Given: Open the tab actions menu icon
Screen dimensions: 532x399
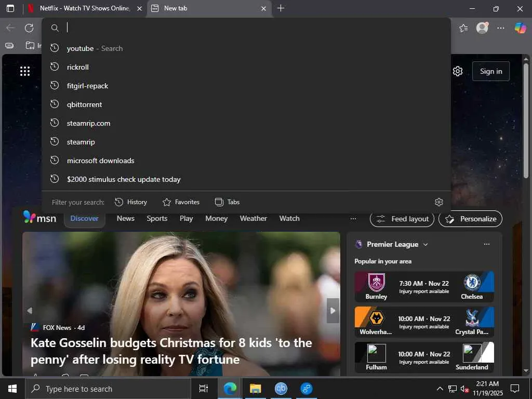Looking at the screenshot, I should (10, 8).
